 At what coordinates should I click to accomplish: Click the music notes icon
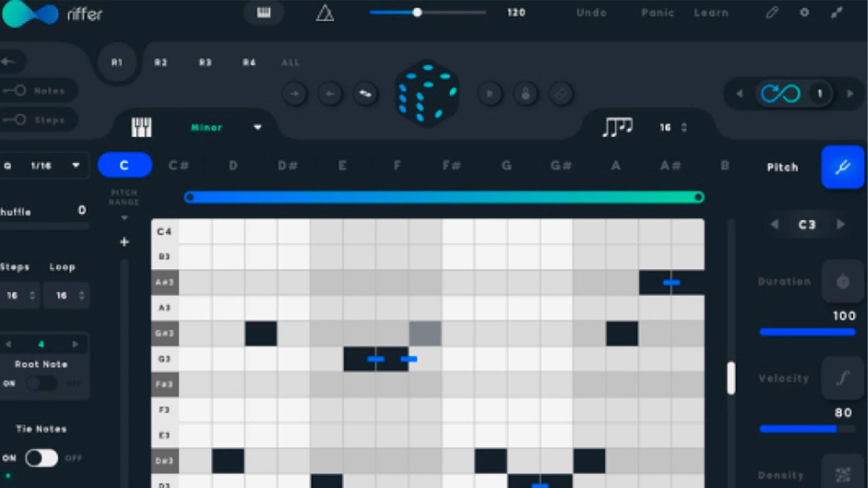[617, 127]
